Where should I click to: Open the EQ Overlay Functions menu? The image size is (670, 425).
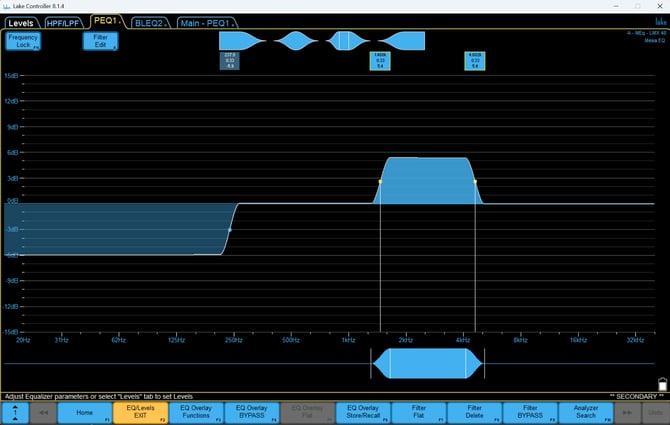pyautogui.click(x=195, y=411)
